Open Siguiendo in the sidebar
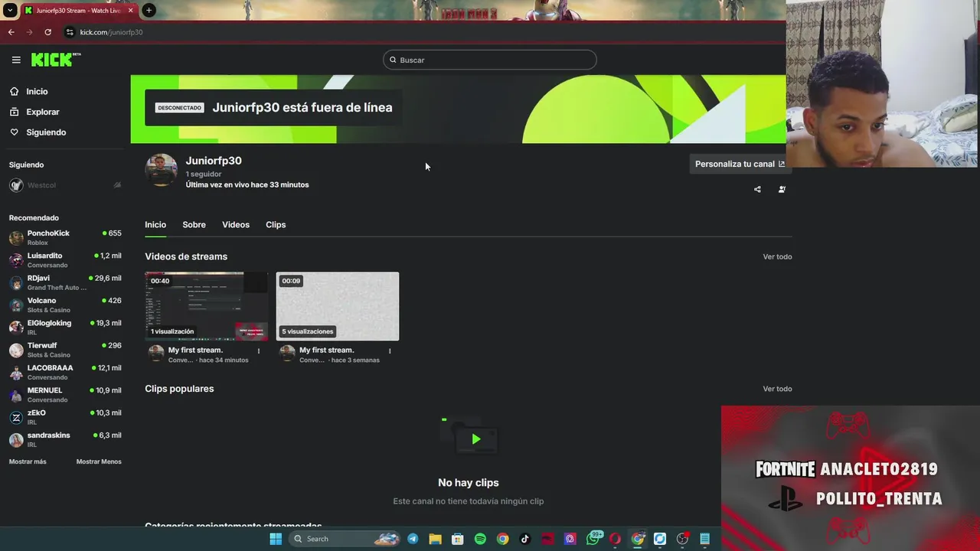Image resolution: width=980 pixels, height=551 pixels. (46, 132)
